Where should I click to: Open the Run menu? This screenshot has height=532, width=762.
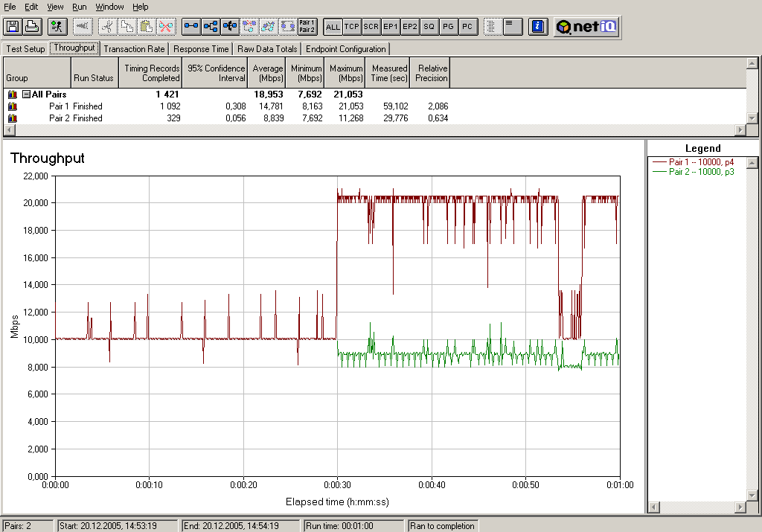click(79, 7)
